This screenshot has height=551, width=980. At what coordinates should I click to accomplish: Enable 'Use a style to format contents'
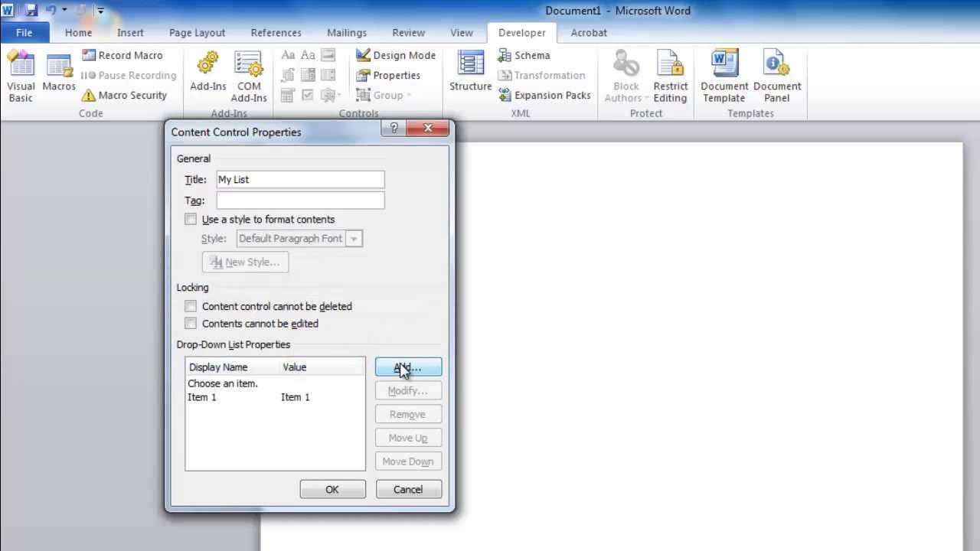(x=191, y=219)
